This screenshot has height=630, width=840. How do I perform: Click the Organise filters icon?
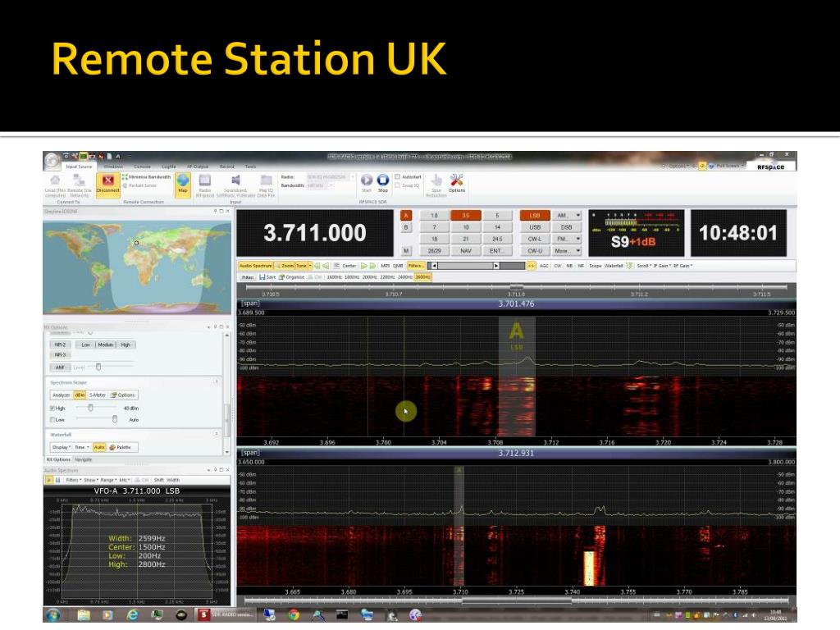point(282,277)
